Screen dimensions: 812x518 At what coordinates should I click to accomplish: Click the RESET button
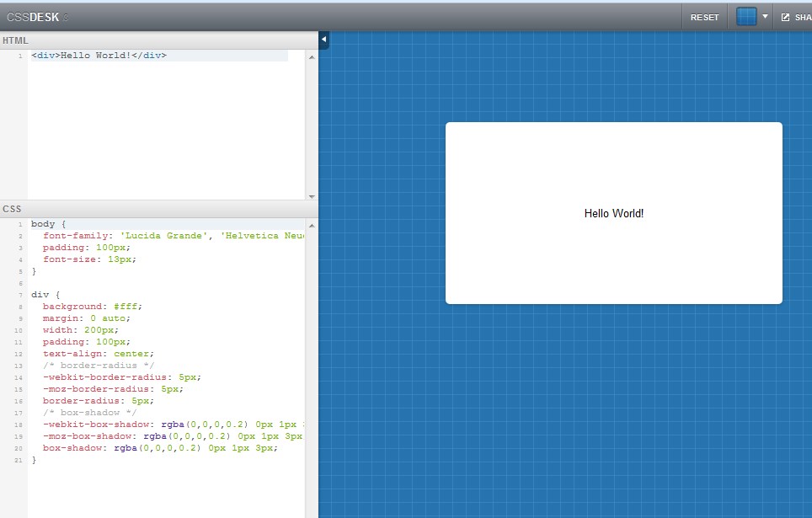click(x=704, y=17)
